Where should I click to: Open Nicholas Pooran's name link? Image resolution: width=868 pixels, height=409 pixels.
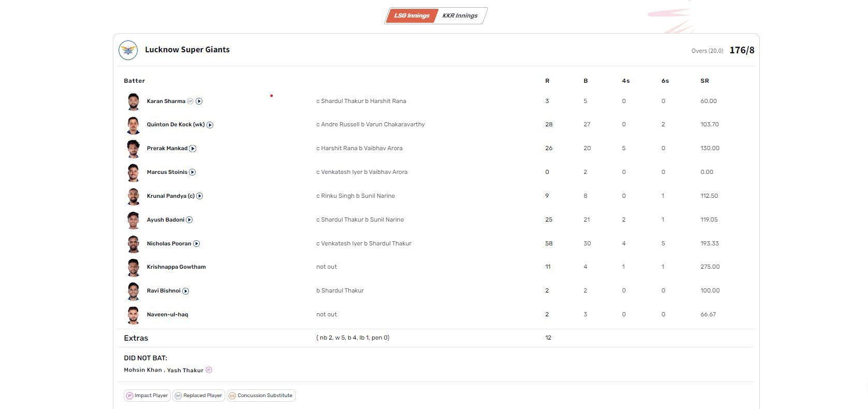pos(169,244)
